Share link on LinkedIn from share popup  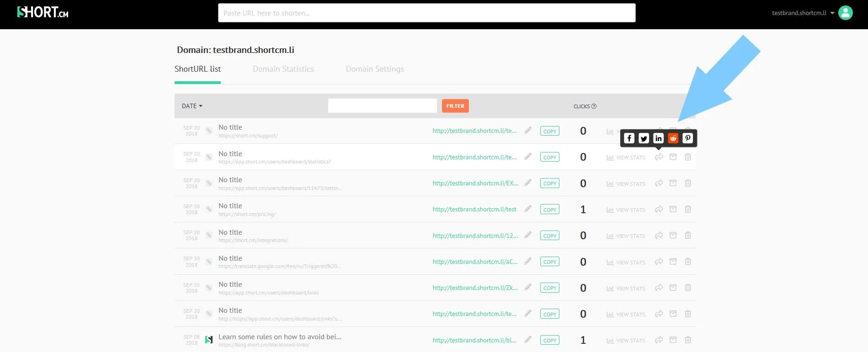658,138
